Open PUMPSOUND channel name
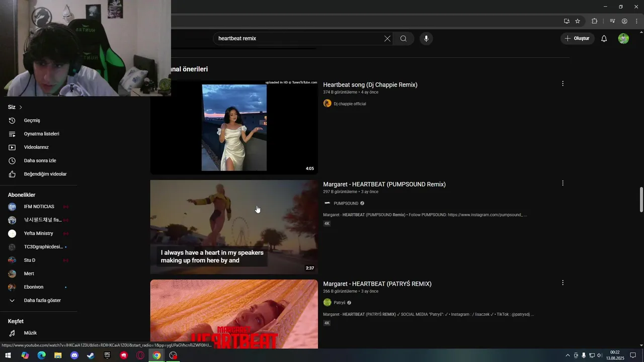The image size is (644, 362). point(346,203)
